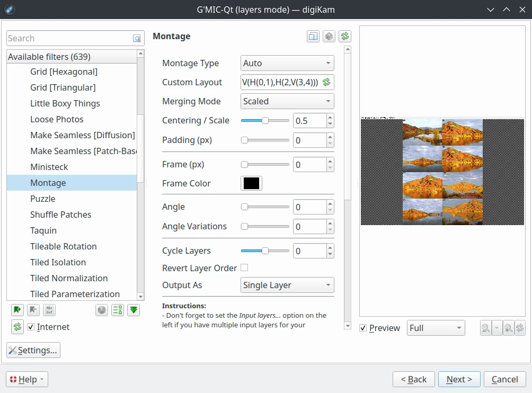The width and height of the screenshot is (532, 393).
Task: Choose Tiled Isolation from the filter list
Action: [x=58, y=262]
